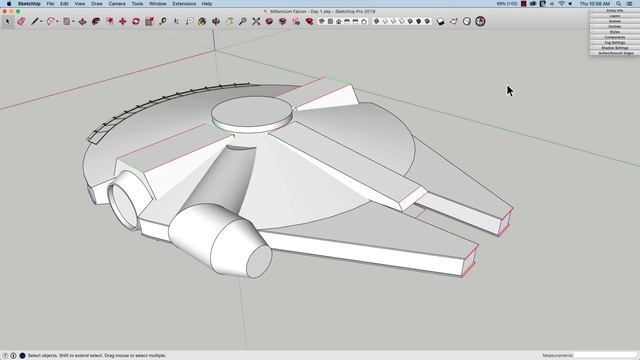Click the black-and-white cube toolbar icon
The image size is (640, 360).
440,21
